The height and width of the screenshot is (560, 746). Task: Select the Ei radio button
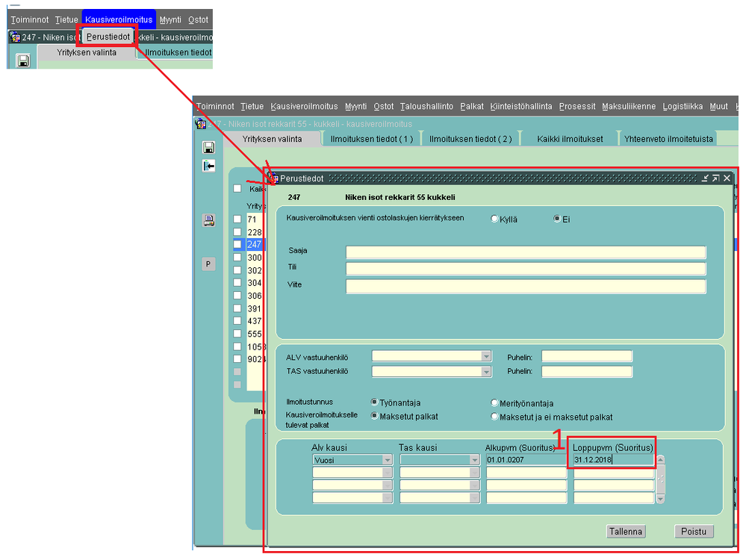pos(556,219)
